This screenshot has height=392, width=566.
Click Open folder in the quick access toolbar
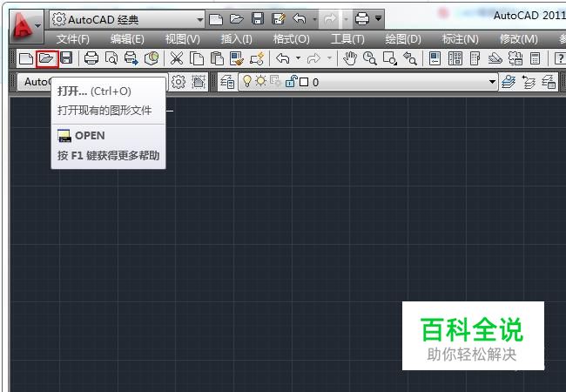click(237, 19)
